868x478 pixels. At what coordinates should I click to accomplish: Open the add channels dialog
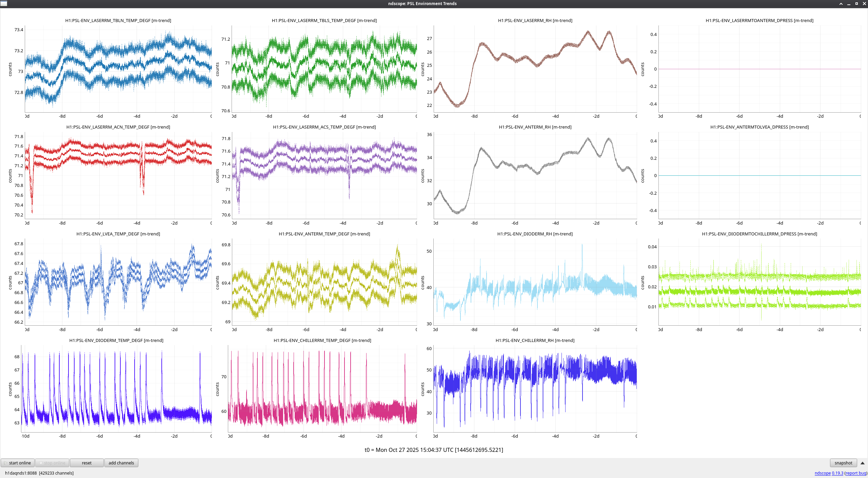pyautogui.click(x=121, y=463)
